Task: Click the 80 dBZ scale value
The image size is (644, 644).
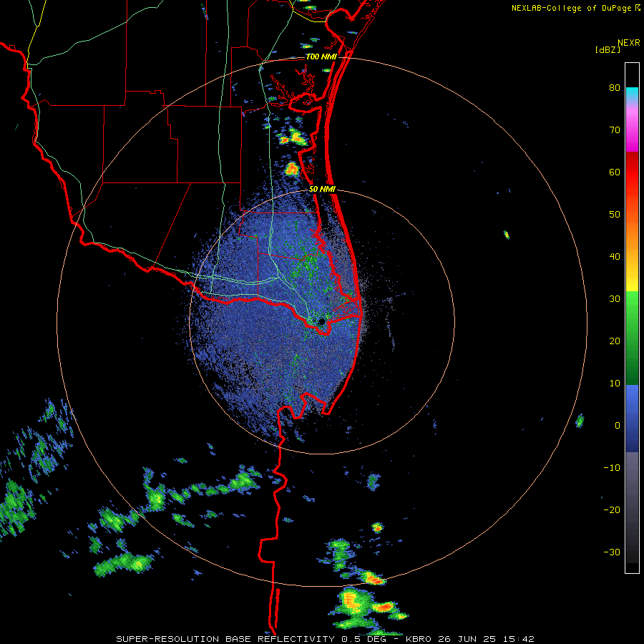Action: pyautogui.click(x=615, y=88)
